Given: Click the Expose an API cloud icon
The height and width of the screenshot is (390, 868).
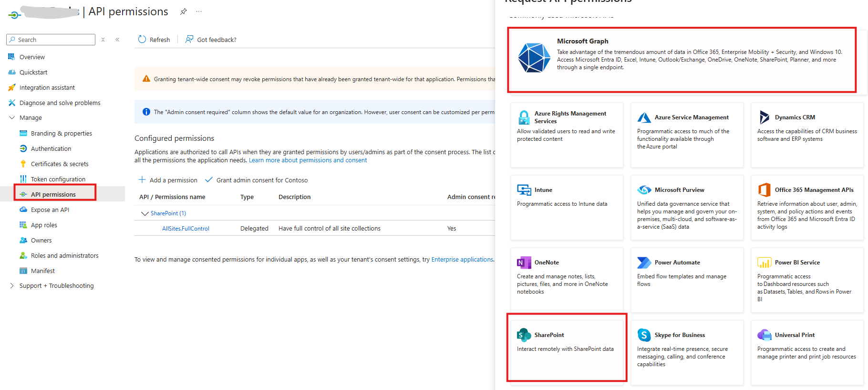Looking at the screenshot, I should coord(23,210).
